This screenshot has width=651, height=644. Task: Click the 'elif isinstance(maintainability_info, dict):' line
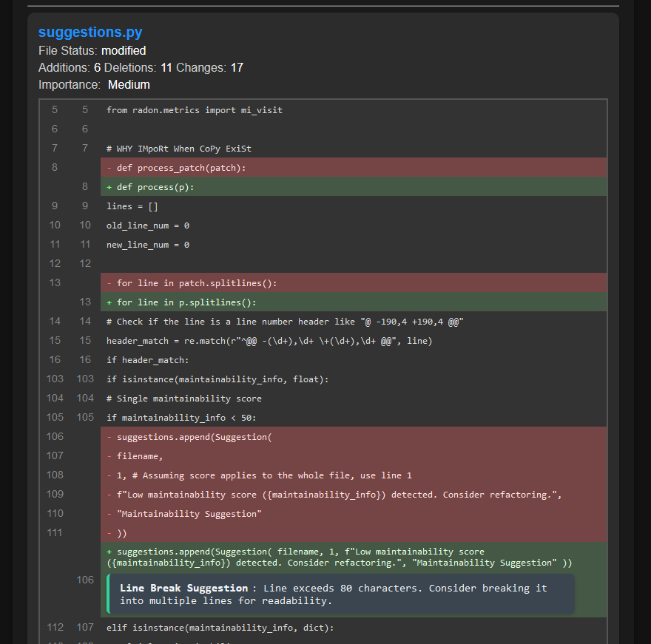(220, 628)
